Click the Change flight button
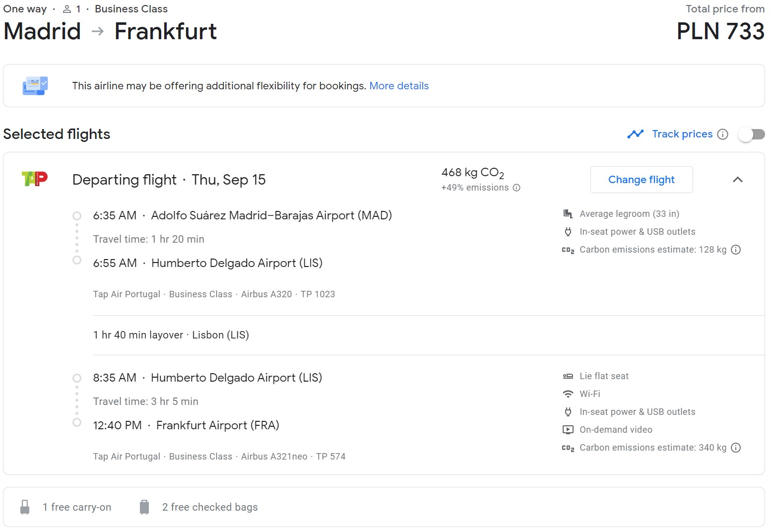 click(642, 180)
